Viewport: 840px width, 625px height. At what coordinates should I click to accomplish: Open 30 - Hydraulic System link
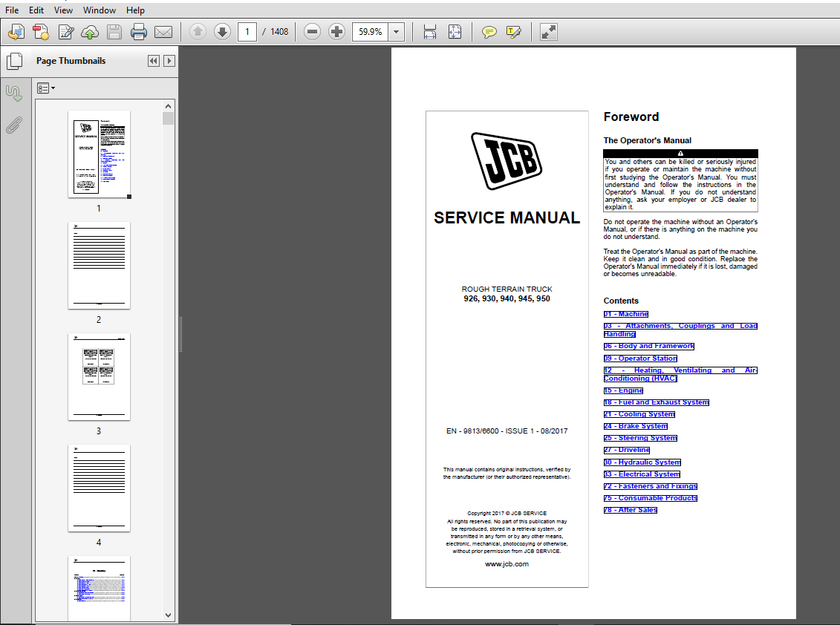click(642, 462)
